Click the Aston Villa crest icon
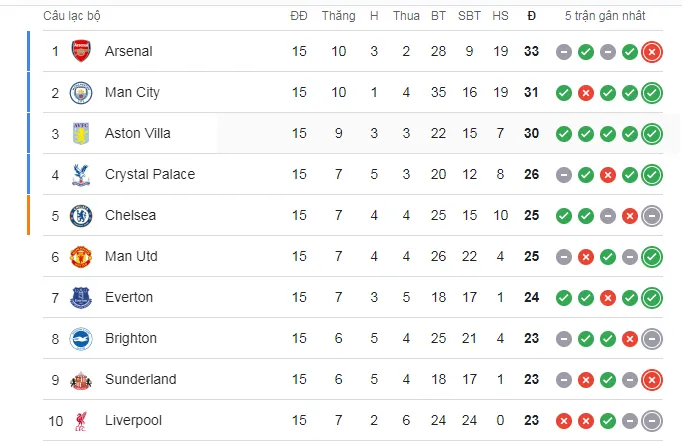This screenshot has width=682, height=441. tap(81, 133)
